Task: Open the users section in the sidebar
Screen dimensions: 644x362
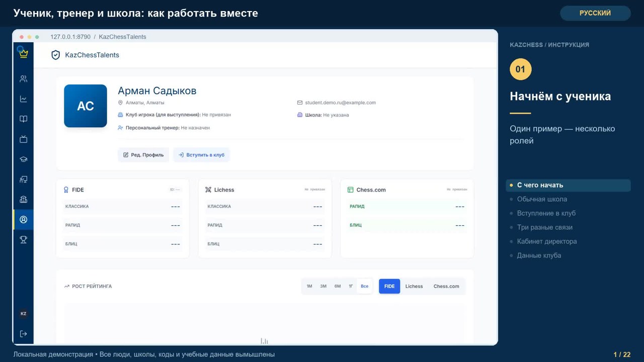Action: point(23,79)
